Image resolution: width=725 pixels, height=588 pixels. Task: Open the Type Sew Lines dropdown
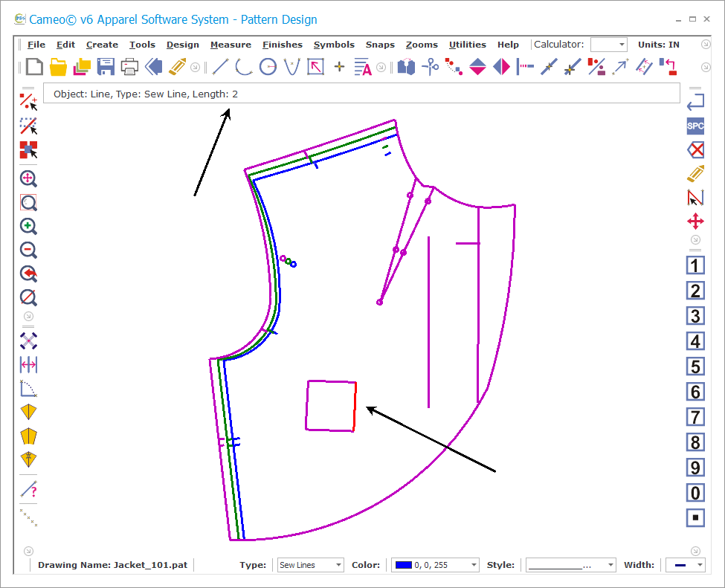[x=310, y=565]
